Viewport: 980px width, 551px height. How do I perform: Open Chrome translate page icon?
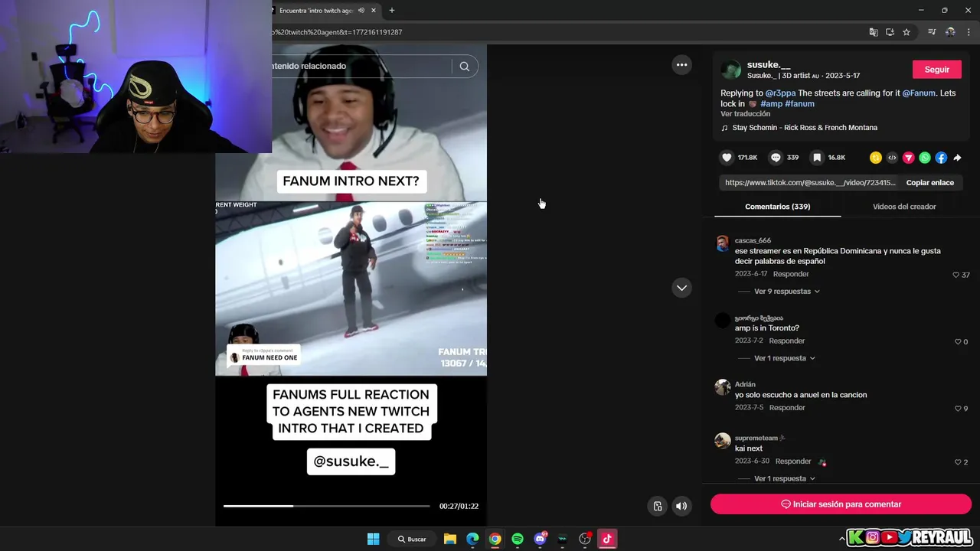pos(874,32)
